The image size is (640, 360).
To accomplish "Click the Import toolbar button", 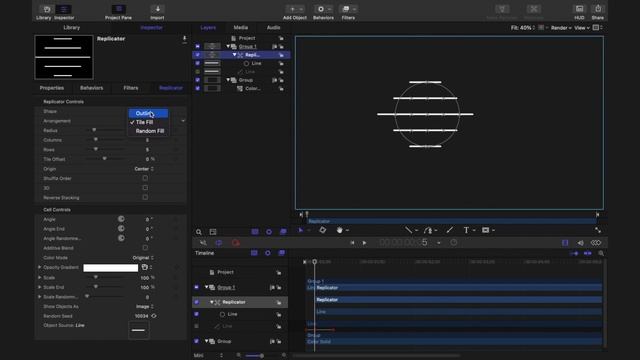I will coord(157,12).
